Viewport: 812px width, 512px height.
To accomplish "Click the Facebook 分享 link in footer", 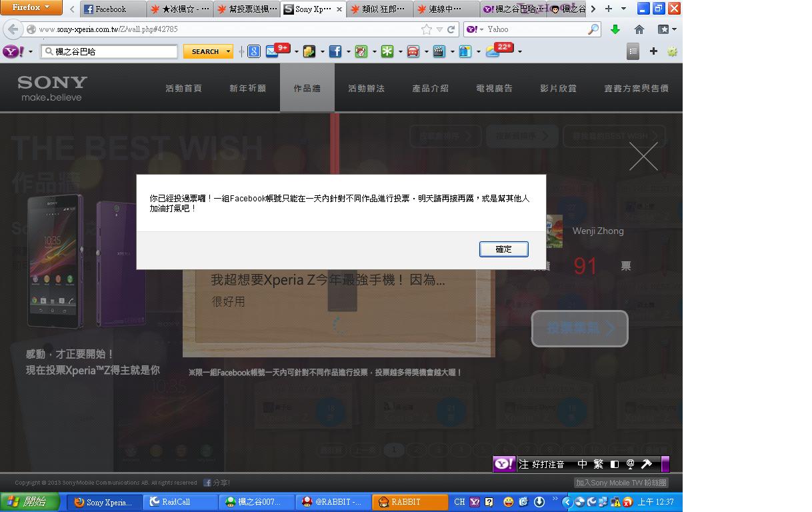I will pyautogui.click(x=217, y=483).
